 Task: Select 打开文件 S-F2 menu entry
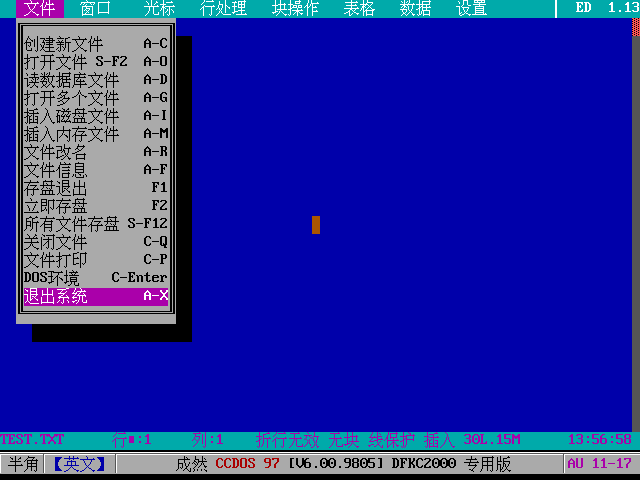(96, 62)
